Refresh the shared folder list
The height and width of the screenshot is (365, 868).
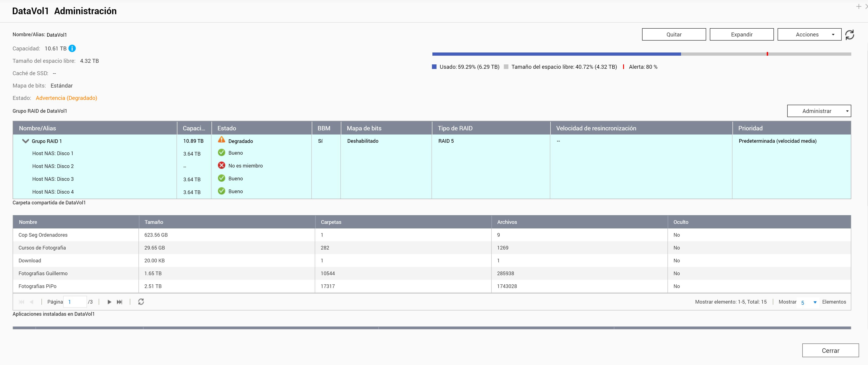(x=141, y=302)
